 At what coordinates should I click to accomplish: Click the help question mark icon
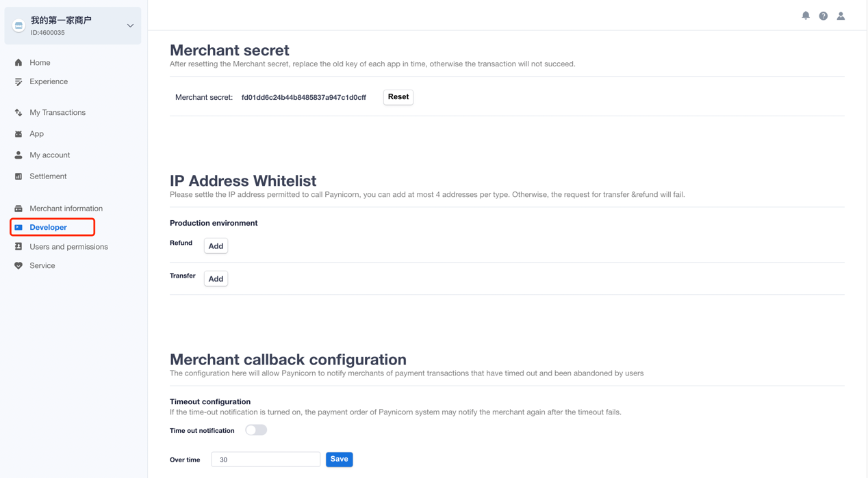click(x=824, y=16)
